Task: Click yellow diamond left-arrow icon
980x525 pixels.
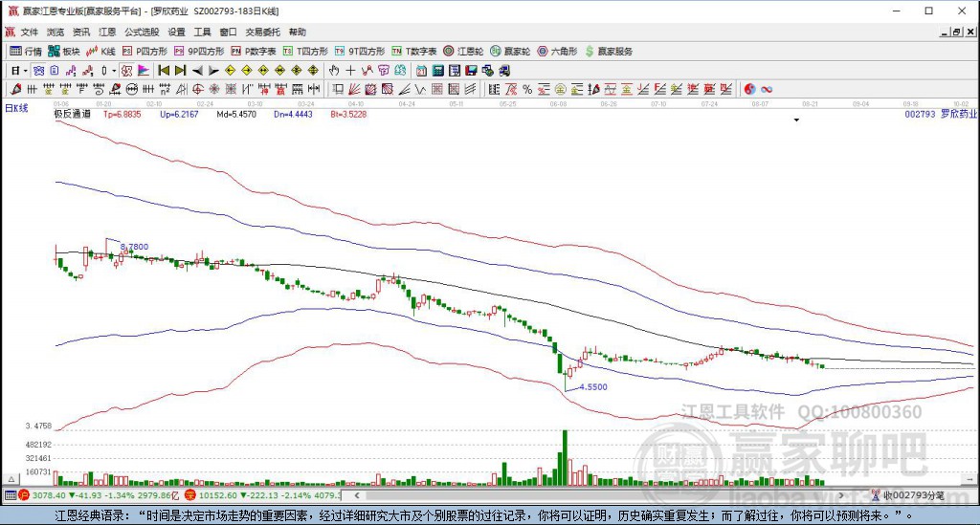Action: (x=230, y=71)
